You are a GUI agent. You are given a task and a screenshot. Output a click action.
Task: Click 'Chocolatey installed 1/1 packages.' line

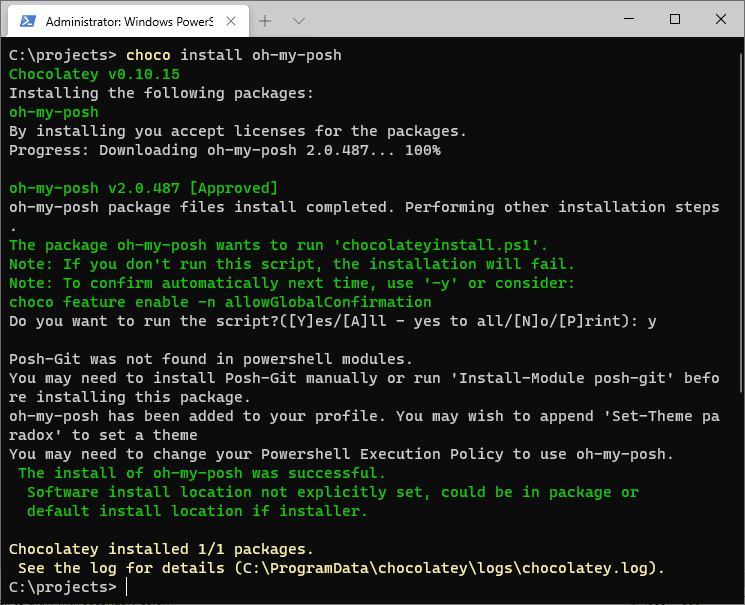coord(162,549)
